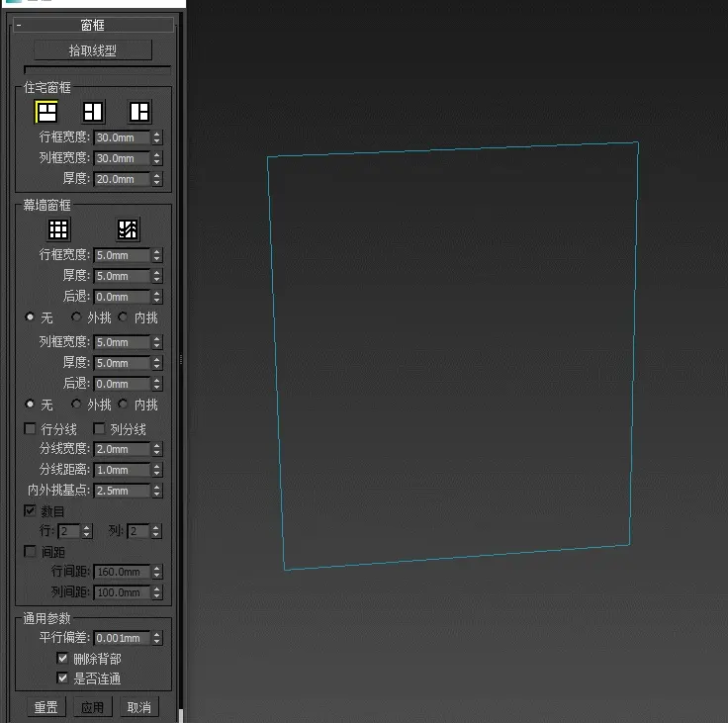Uncheck the 数目 checkbox

click(x=31, y=511)
